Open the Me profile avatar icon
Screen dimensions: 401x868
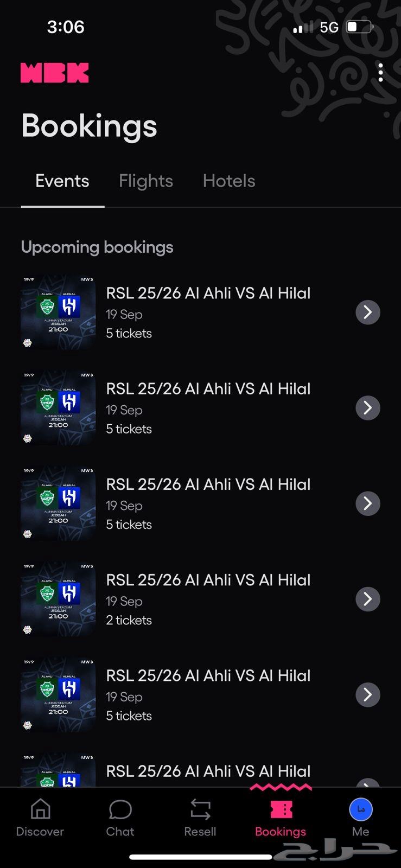[x=360, y=809]
